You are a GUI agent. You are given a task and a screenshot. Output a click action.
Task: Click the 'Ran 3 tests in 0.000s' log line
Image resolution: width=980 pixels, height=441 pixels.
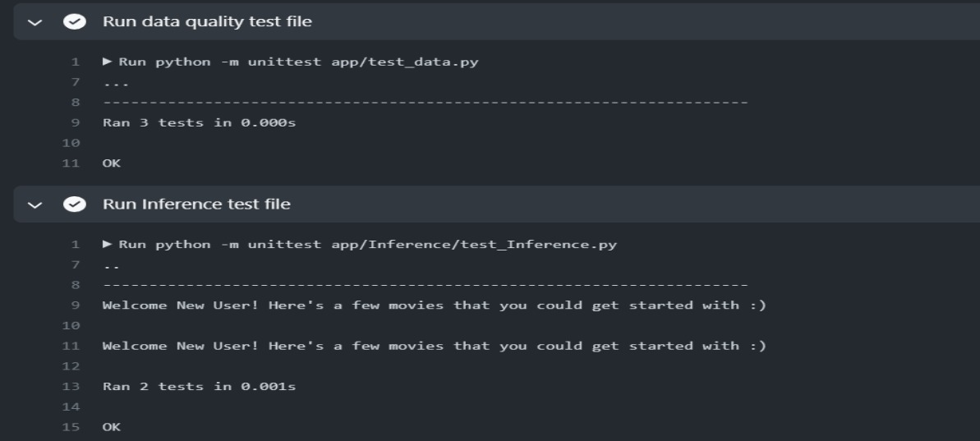pyautogui.click(x=199, y=122)
